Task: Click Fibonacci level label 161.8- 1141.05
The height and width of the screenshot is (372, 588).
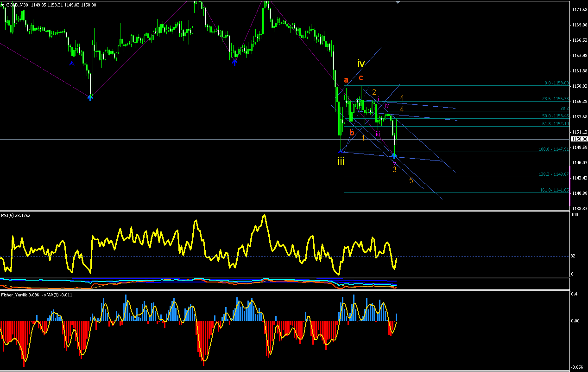Action: pyautogui.click(x=554, y=190)
